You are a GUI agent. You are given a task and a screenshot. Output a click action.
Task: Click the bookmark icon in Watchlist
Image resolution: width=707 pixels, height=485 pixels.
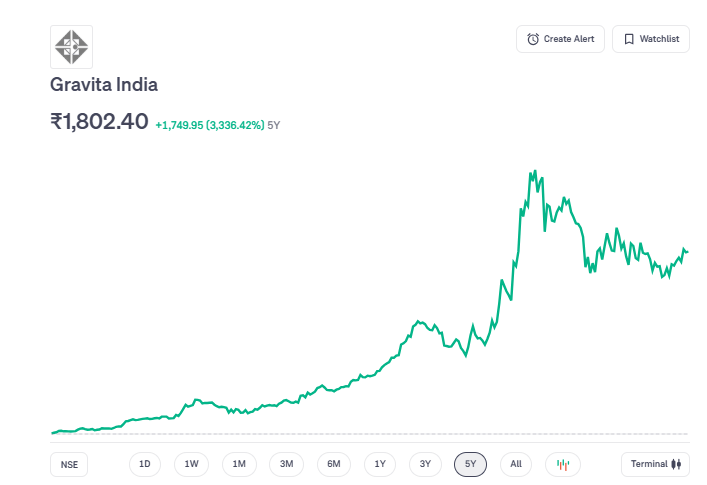(629, 39)
